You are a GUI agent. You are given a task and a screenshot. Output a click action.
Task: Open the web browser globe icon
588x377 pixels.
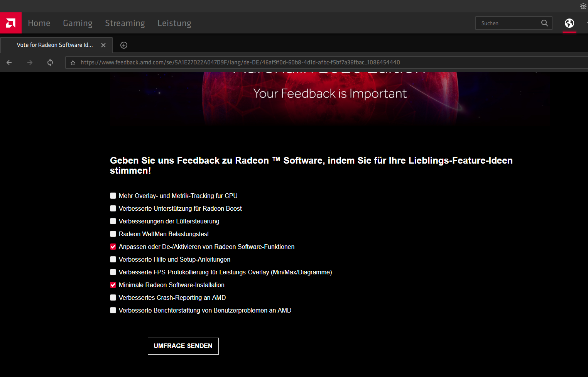coord(569,23)
